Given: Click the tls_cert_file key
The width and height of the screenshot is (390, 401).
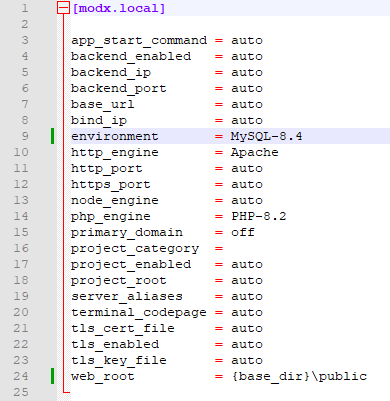Looking at the screenshot, I should point(123,329).
